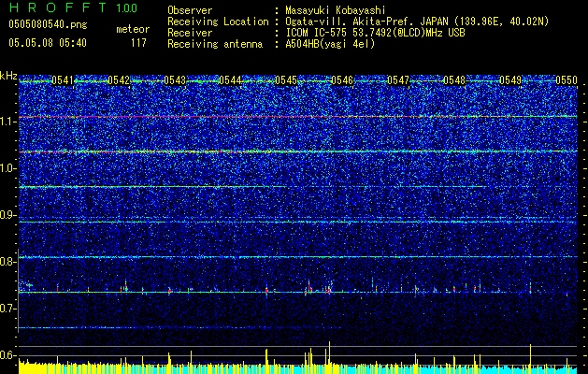Click the 0550 time marker
The height and width of the screenshot is (374, 588).
coord(566,80)
